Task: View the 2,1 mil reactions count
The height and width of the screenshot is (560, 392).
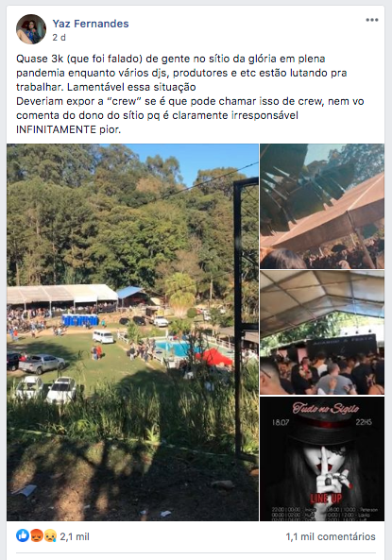Action: pos(75,536)
